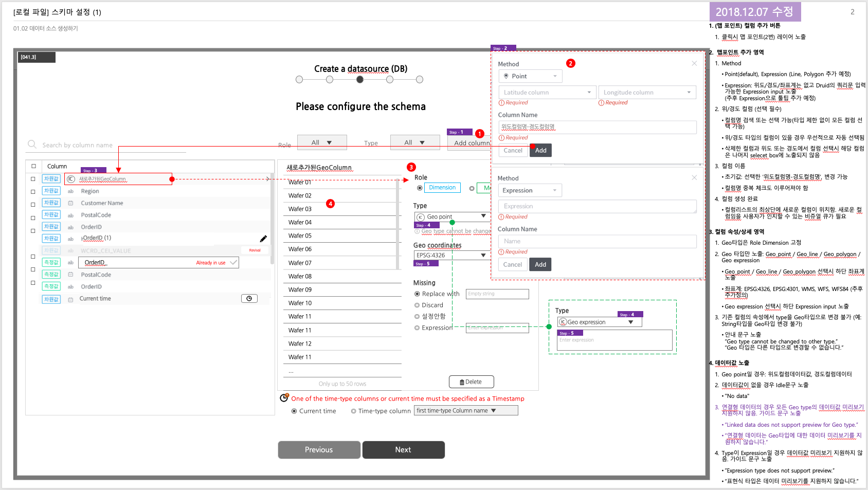The height and width of the screenshot is (490, 868).
Task: Open the Geo point type dropdown
Action: [453, 216]
